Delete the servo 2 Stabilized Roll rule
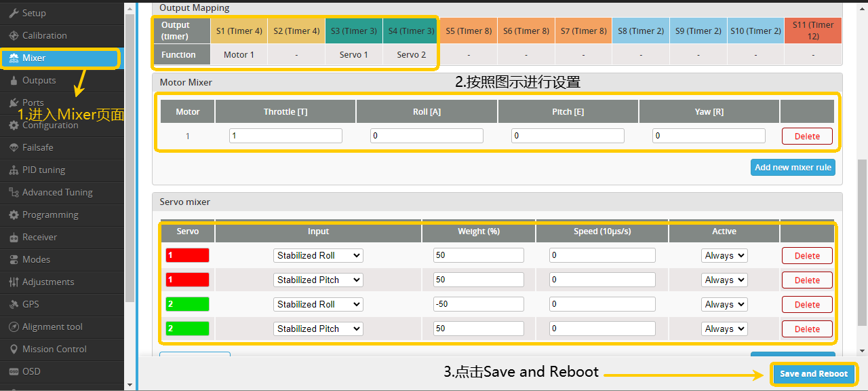 (x=807, y=304)
